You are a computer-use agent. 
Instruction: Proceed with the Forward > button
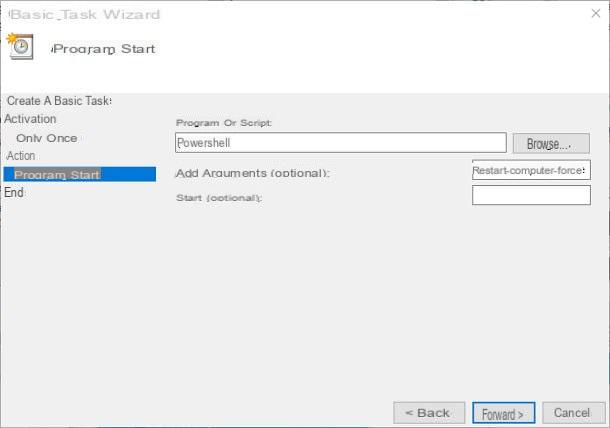[x=503, y=413]
